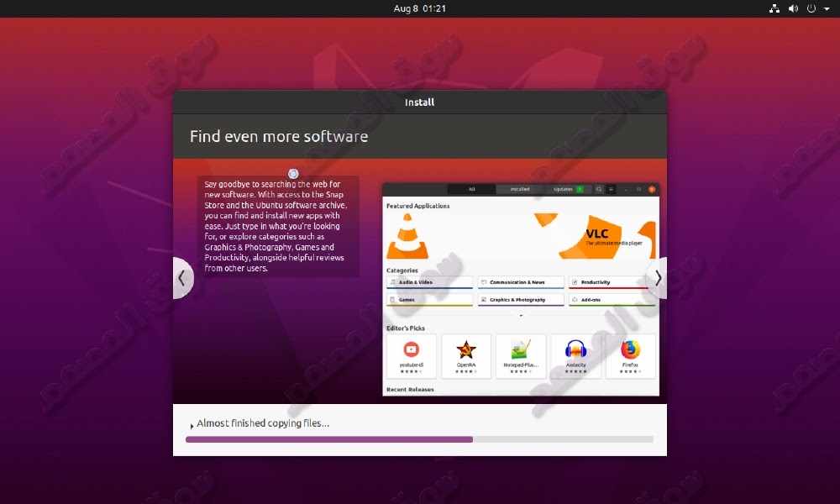Open the Audio & Video category

click(x=429, y=282)
